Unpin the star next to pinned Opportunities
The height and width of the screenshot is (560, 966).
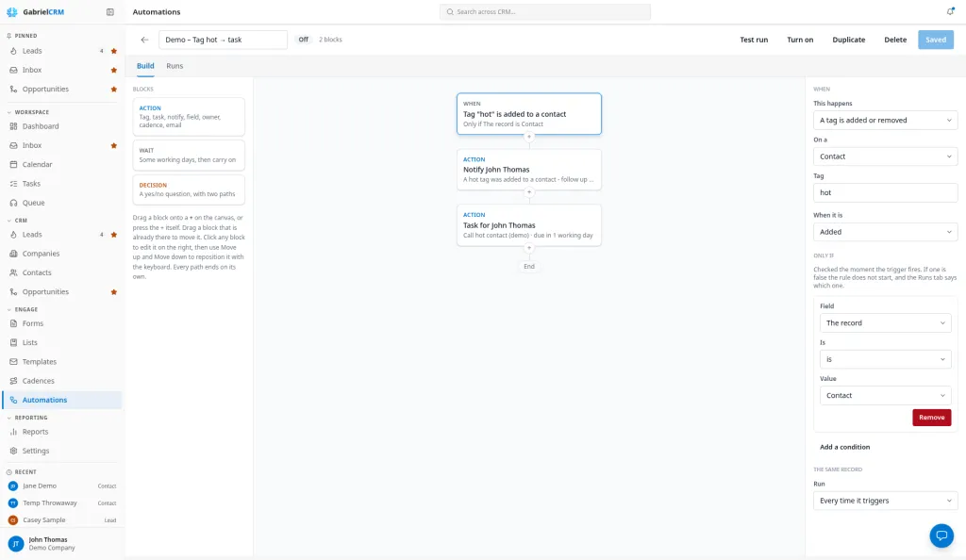pyautogui.click(x=114, y=90)
